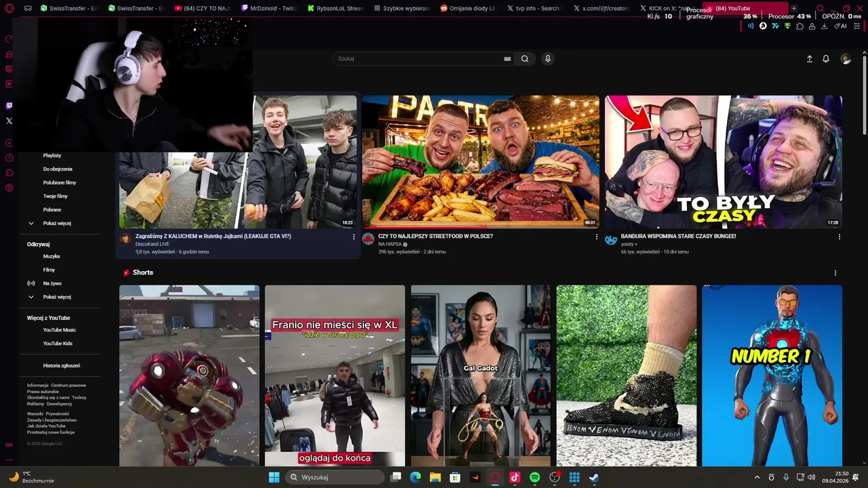Open options menu for the Kaluchem video
The width and height of the screenshot is (868, 488).
353,237
